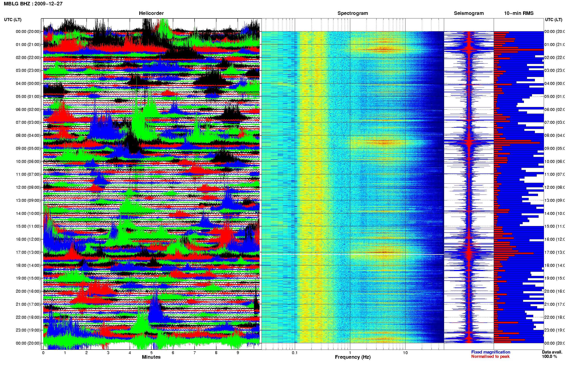
Task: Click the left time label '10:00 (06:00)'
Action: pos(28,161)
